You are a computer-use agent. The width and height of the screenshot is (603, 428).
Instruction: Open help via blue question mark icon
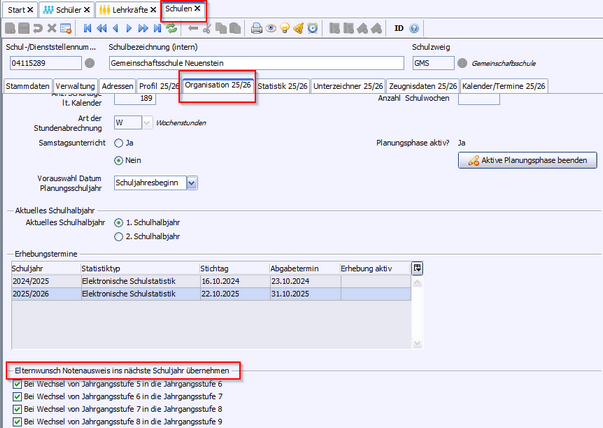tap(412, 28)
